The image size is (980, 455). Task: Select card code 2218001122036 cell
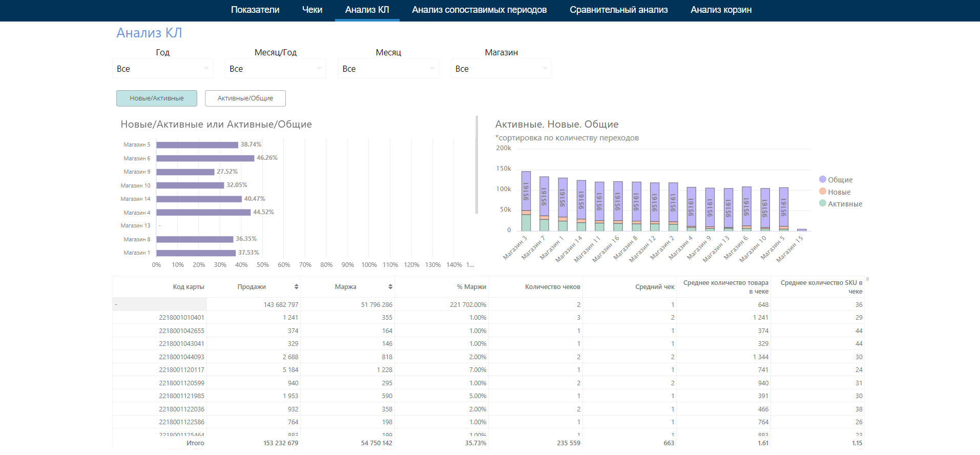coord(160,409)
